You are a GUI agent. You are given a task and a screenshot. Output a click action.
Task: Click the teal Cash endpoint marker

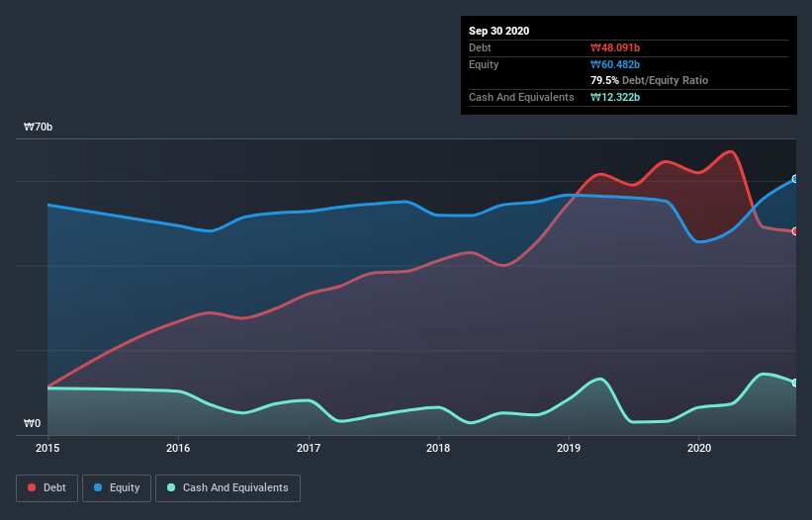pyautogui.click(x=795, y=383)
